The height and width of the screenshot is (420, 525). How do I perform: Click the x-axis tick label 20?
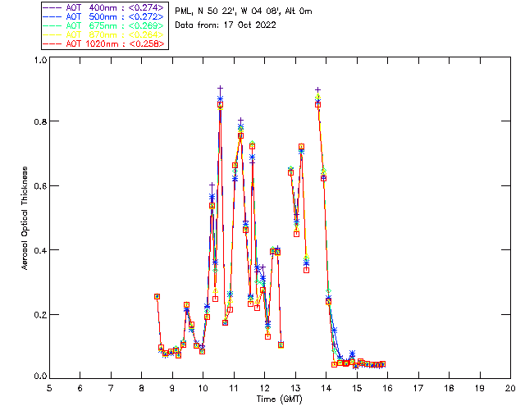coord(510,388)
